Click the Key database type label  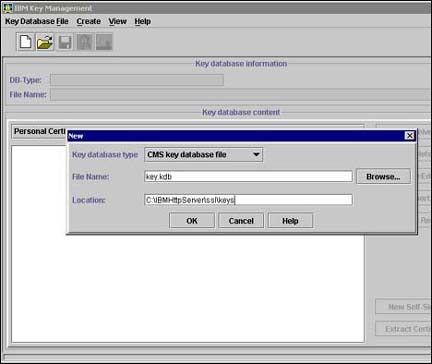coord(105,155)
